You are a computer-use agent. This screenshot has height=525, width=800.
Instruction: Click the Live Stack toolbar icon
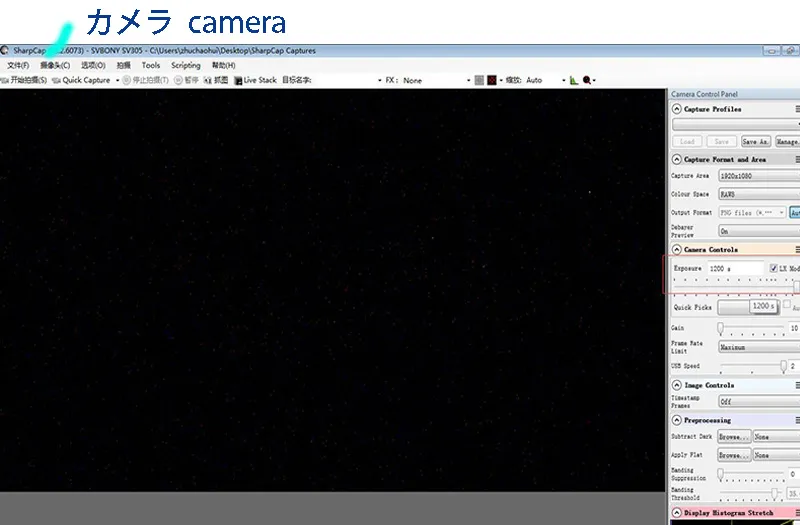pos(239,80)
